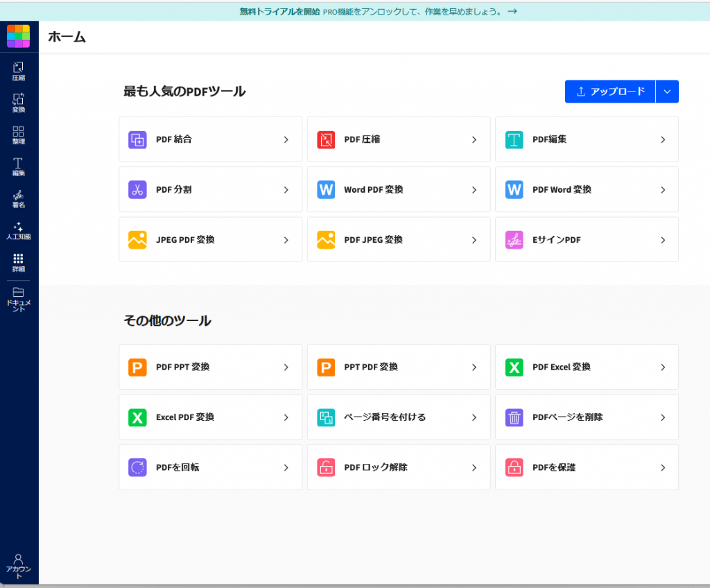
Task: Click the blue アップロード button
Action: coord(610,91)
